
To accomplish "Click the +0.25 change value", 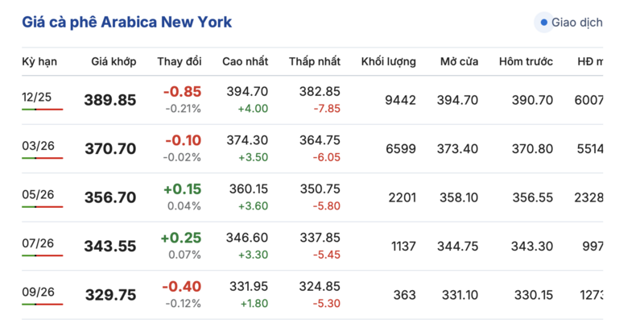I will coord(181,238).
